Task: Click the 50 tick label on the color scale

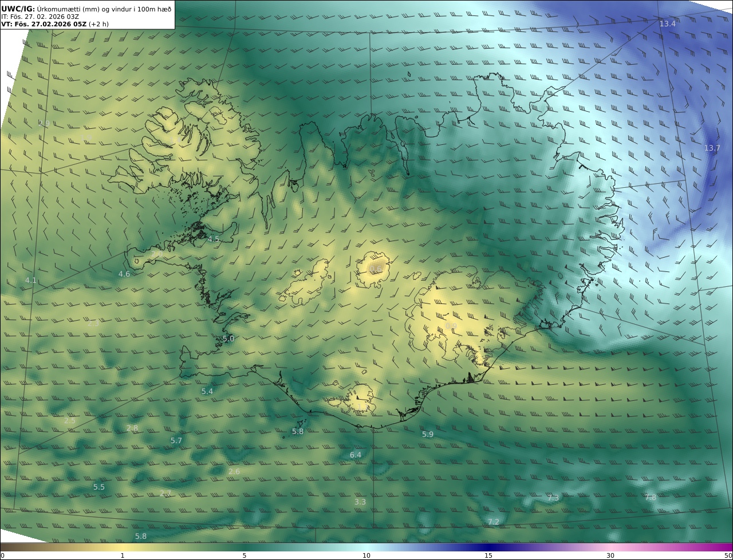Action: (728, 555)
